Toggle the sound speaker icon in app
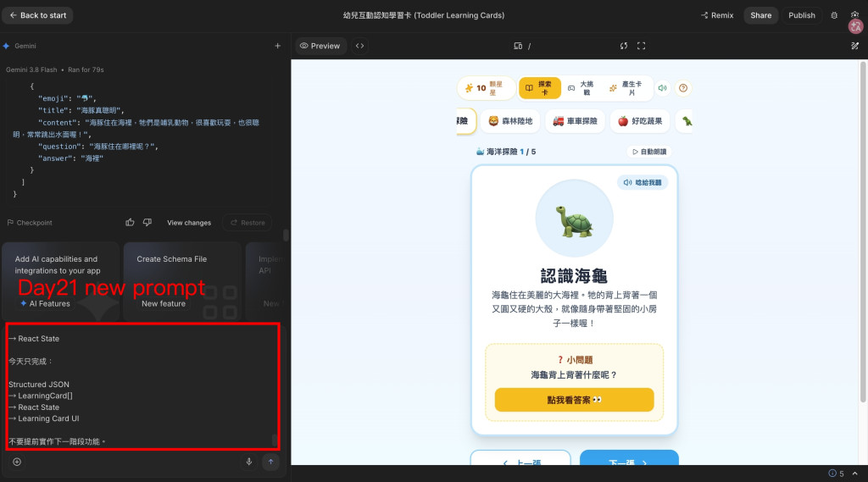 (x=662, y=88)
